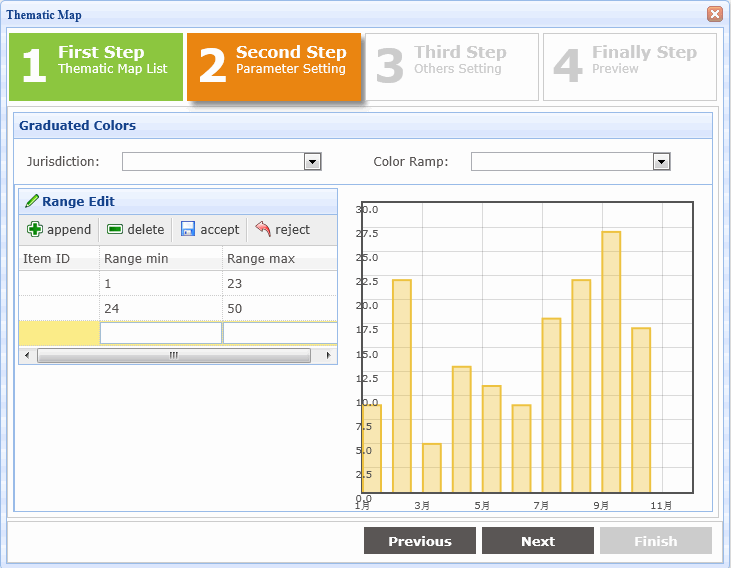Click the delete toolbar label
Viewport: 731px width, 568px height.
pyautogui.click(x=145, y=229)
